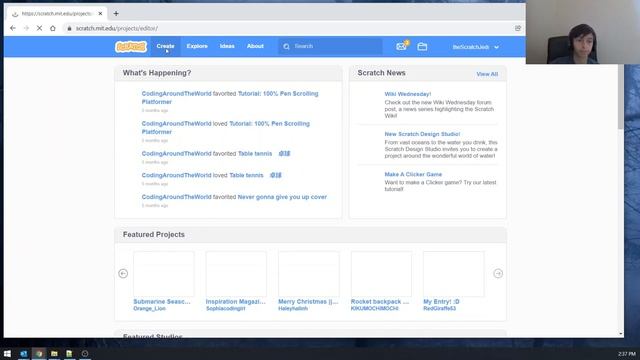Image resolution: width=640 pixels, height=360 pixels.
Task: Click the Scratch logo
Action: click(131, 47)
